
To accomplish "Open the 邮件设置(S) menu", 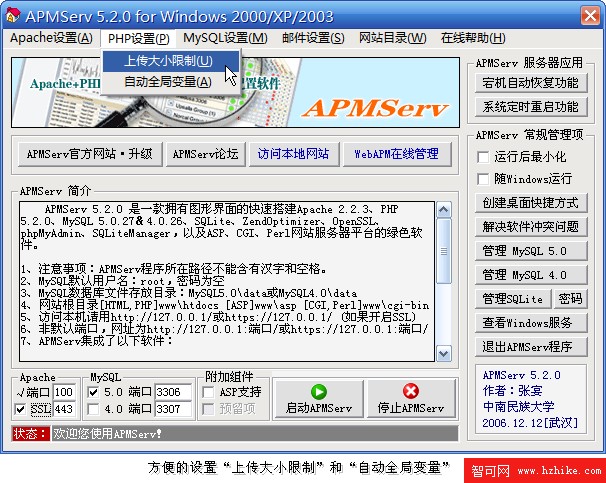I will [313, 38].
